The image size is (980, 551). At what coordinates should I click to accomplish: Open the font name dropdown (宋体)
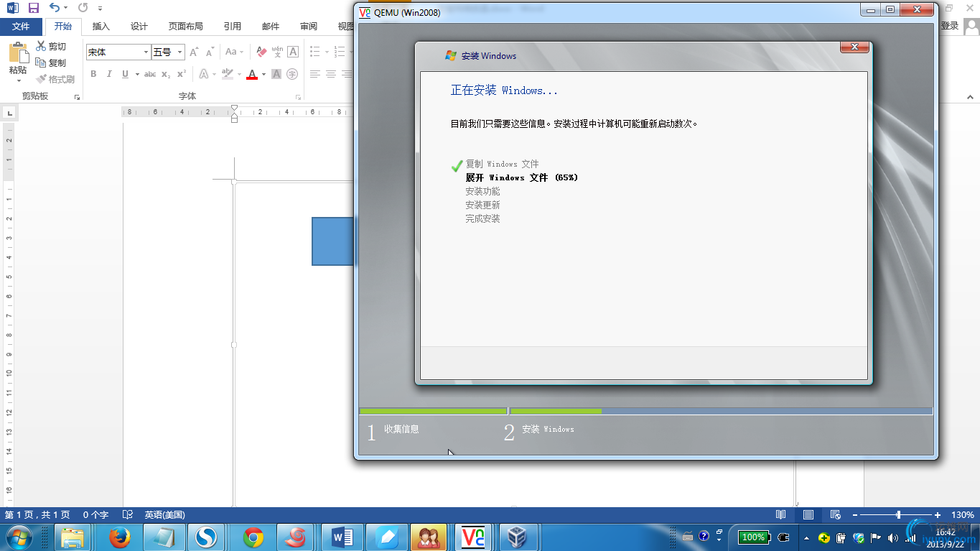[x=146, y=52]
